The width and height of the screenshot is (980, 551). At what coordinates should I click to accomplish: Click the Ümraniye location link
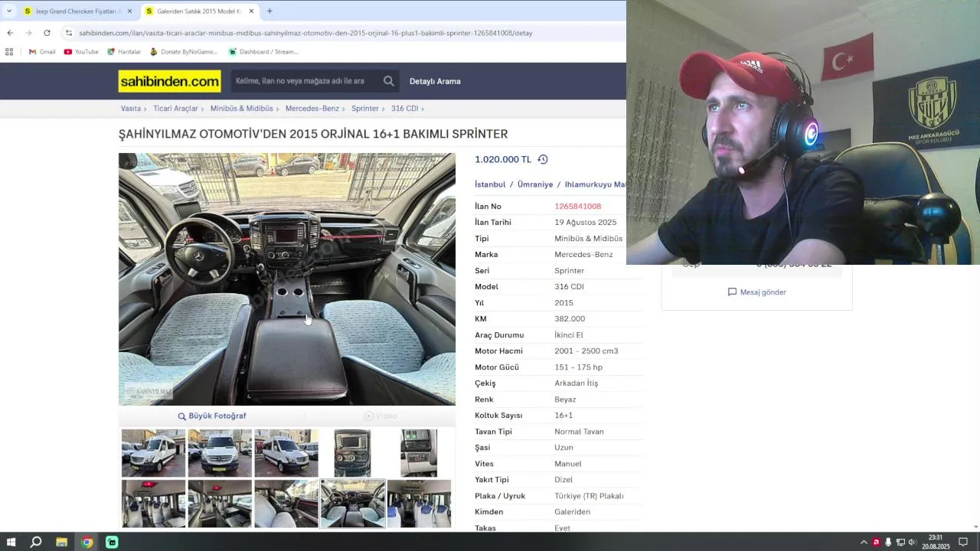[x=535, y=184]
